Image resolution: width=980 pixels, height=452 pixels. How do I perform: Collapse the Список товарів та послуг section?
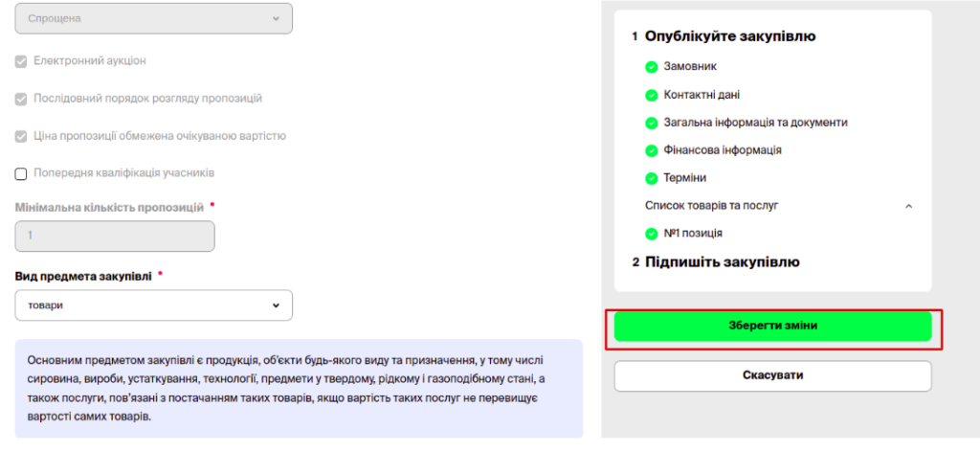908,206
